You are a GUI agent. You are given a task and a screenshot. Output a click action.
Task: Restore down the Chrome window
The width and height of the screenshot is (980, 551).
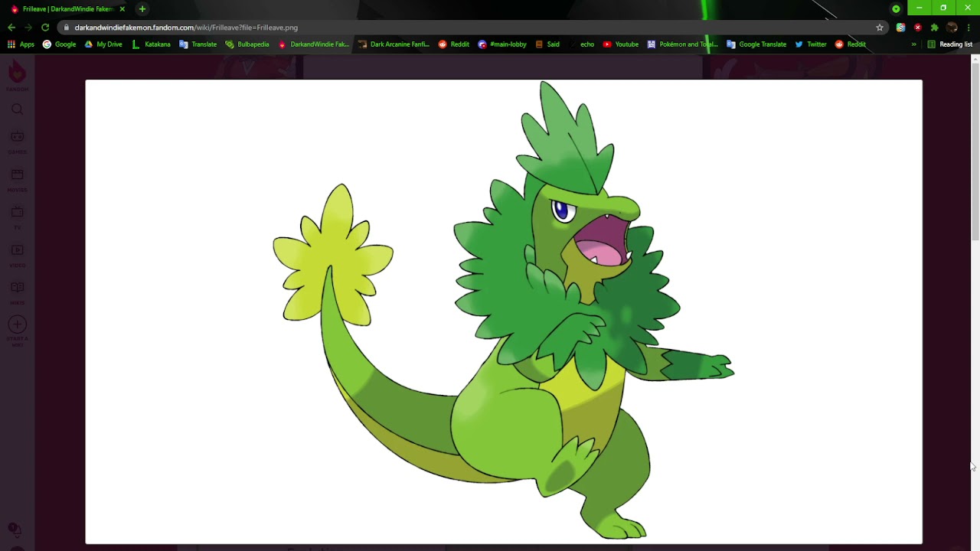coord(943,8)
